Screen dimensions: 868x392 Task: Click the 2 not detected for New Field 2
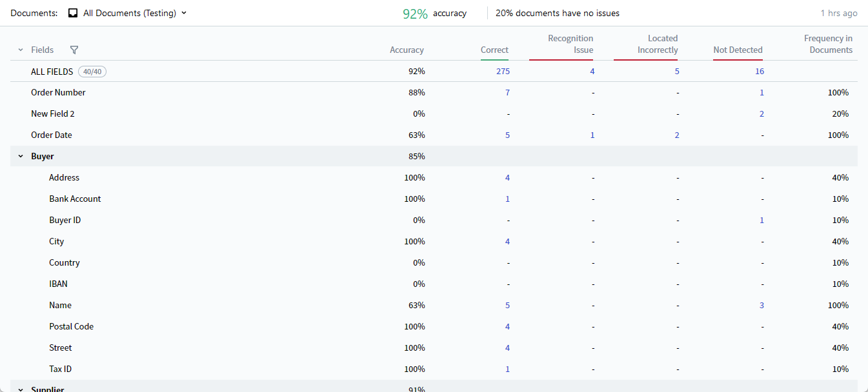762,113
